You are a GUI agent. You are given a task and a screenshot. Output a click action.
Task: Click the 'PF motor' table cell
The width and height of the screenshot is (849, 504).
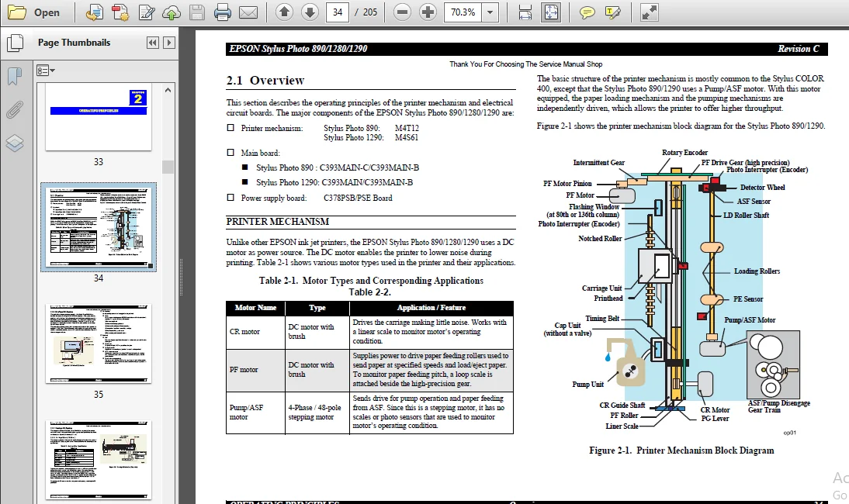coord(255,370)
